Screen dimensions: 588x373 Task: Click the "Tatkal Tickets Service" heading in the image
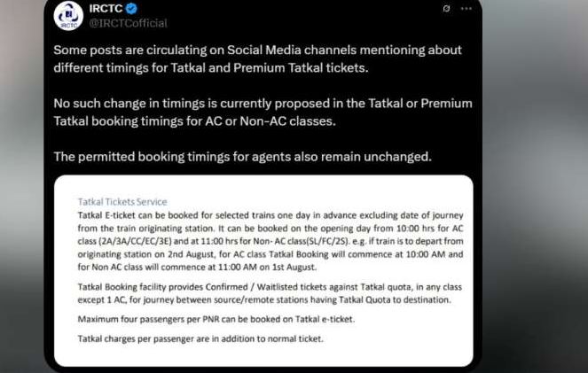122,202
